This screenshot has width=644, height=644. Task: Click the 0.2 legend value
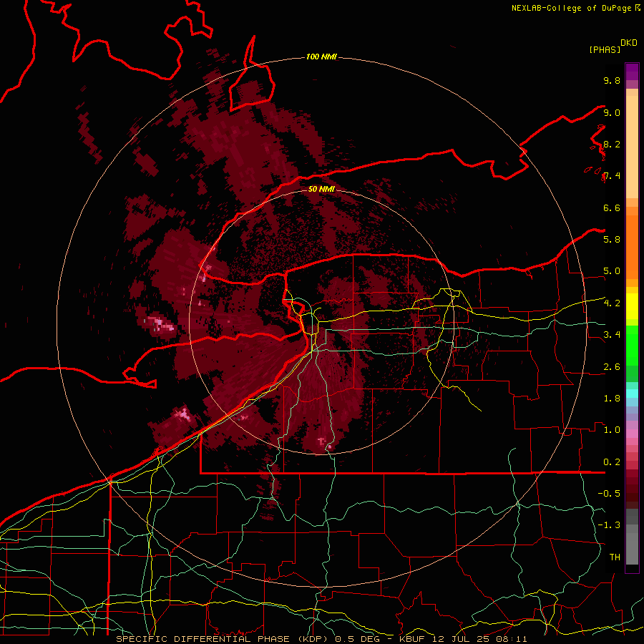pyautogui.click(x=612, y=462)
